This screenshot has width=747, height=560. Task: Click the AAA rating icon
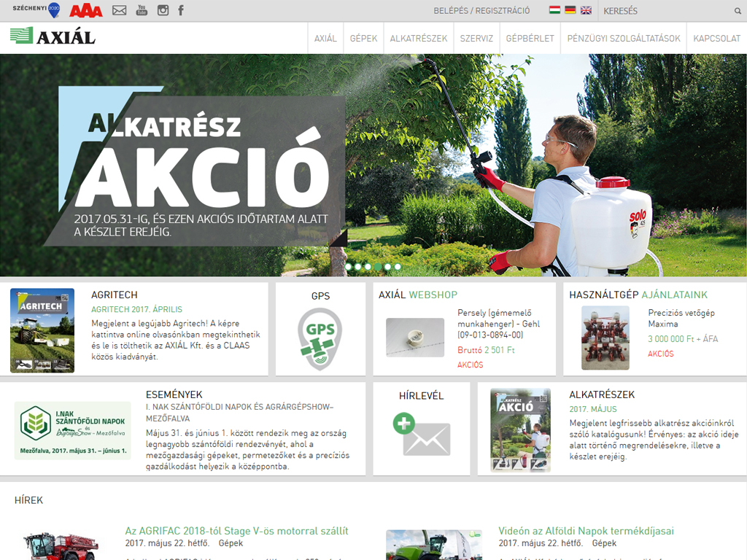(x=86, y=10)
